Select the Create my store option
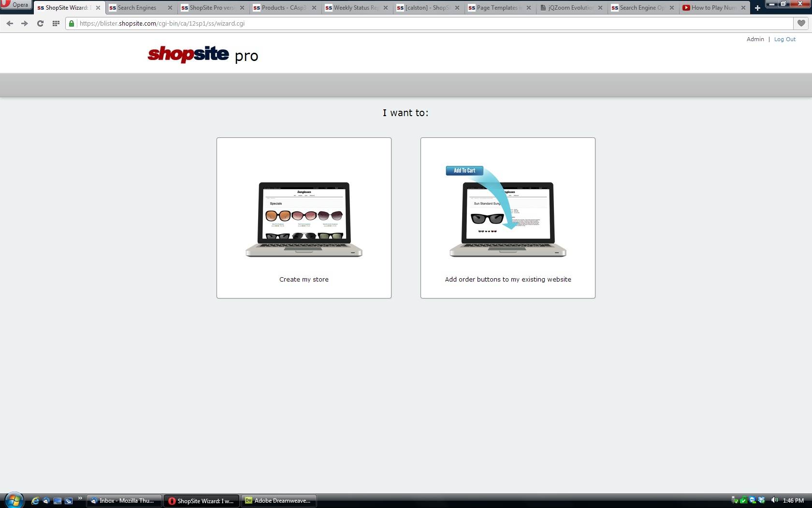The width and height of the screenshot is (812, 508). 304,218
